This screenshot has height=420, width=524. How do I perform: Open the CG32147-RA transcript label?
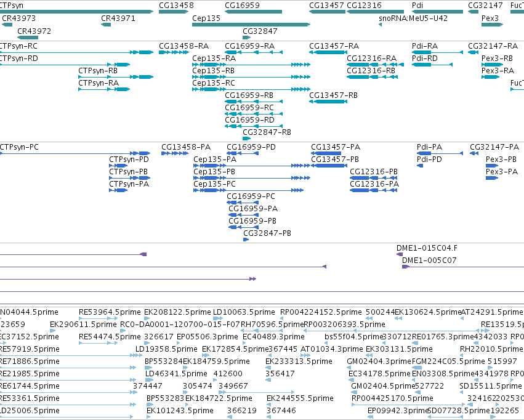click(493, 46)
